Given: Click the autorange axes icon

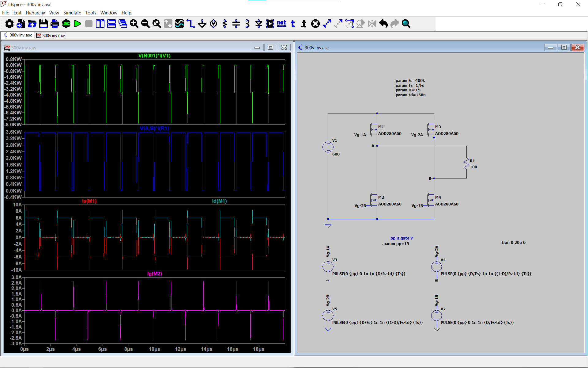Looking at the screenshot, I should click(x=168, y=24).
